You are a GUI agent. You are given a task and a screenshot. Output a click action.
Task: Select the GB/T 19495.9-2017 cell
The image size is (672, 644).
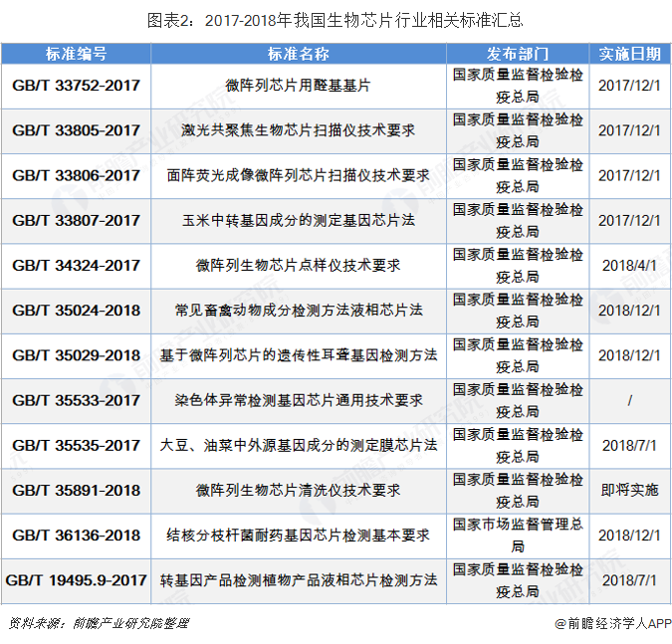click(76, 579)
